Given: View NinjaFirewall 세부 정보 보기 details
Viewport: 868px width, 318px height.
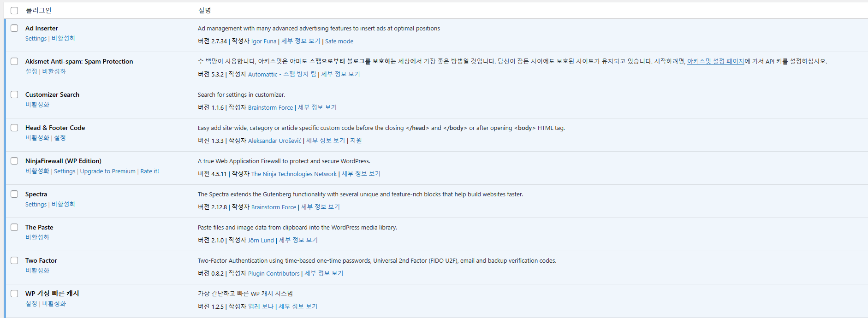Looking at the screenshot, I should (361, 174).
